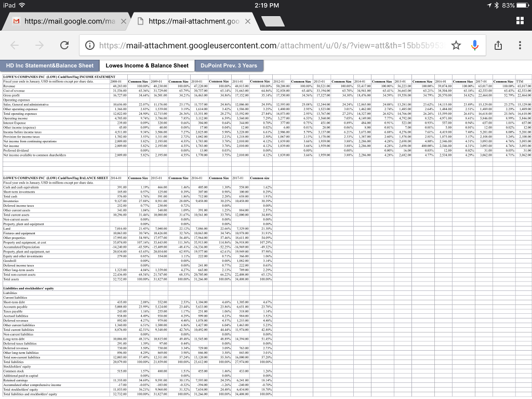Viewport: 532px width, 399px height.
Task: Tap the Wi-Fi icon in the status bar
Action: (x=21, y=4)
